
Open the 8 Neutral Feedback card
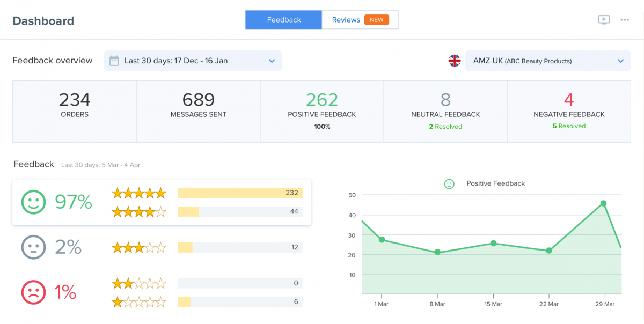coord(445,112)
